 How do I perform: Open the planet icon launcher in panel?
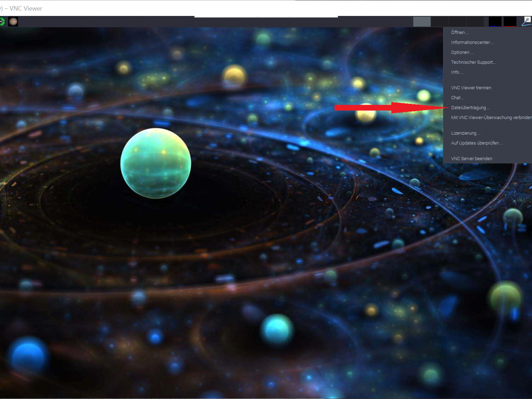coord(13,22)
